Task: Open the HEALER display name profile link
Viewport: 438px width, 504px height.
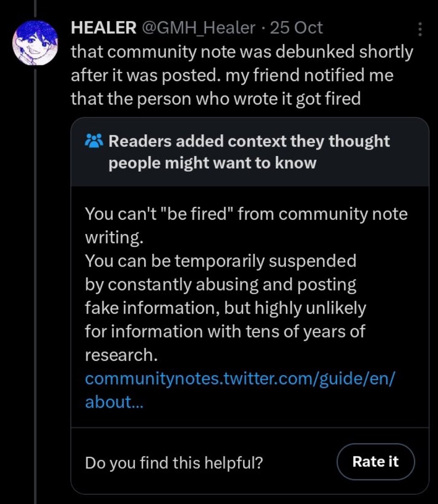Action: (x=104, y=28)
